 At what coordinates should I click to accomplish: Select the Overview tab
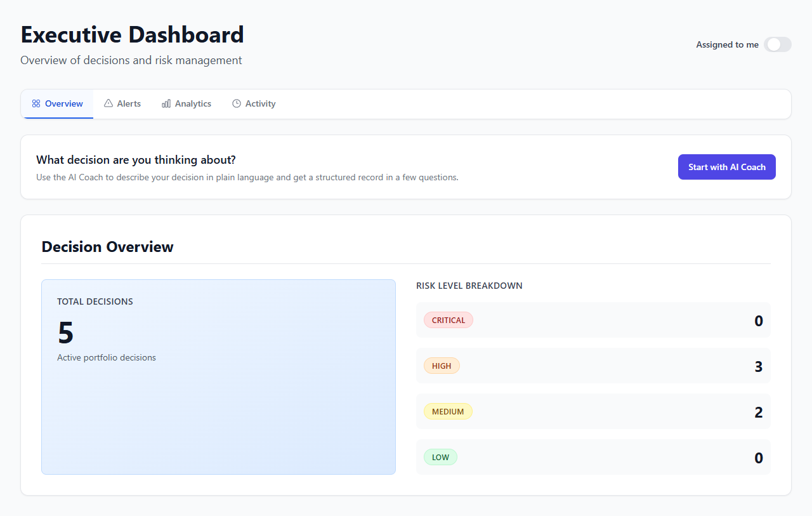coord(57,103)
